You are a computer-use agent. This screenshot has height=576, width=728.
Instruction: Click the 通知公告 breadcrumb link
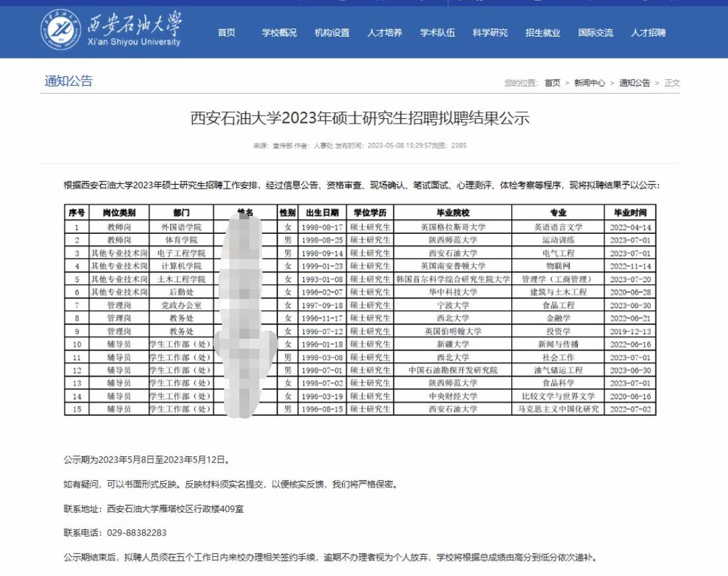[635, 82]
